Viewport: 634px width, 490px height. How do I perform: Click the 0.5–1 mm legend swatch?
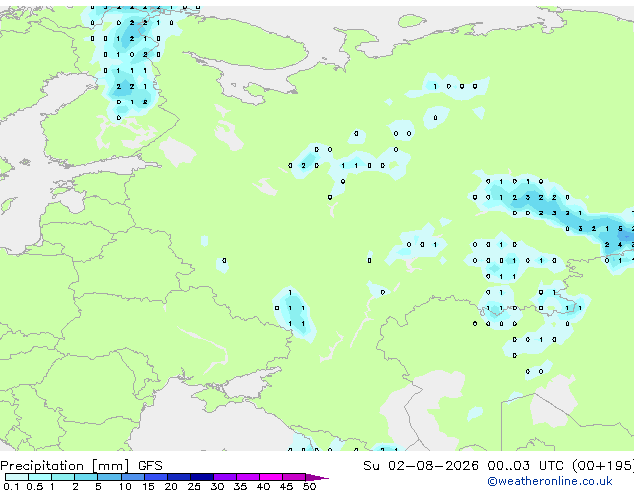tap(40, 477)
